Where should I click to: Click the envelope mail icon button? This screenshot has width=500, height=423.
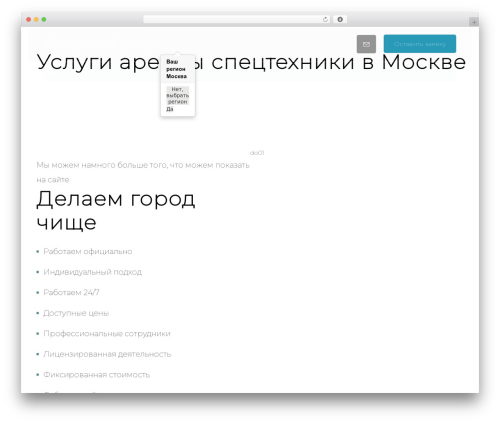coord(366,44)
